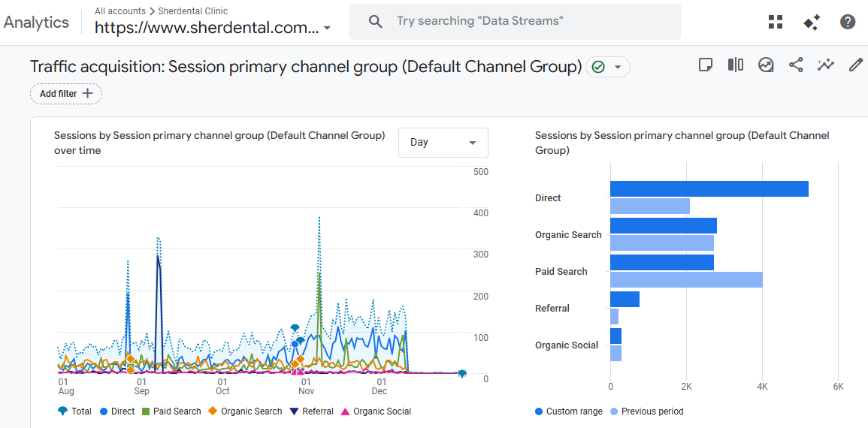Click the Sherdental Clinic breadcrumb

192,11
